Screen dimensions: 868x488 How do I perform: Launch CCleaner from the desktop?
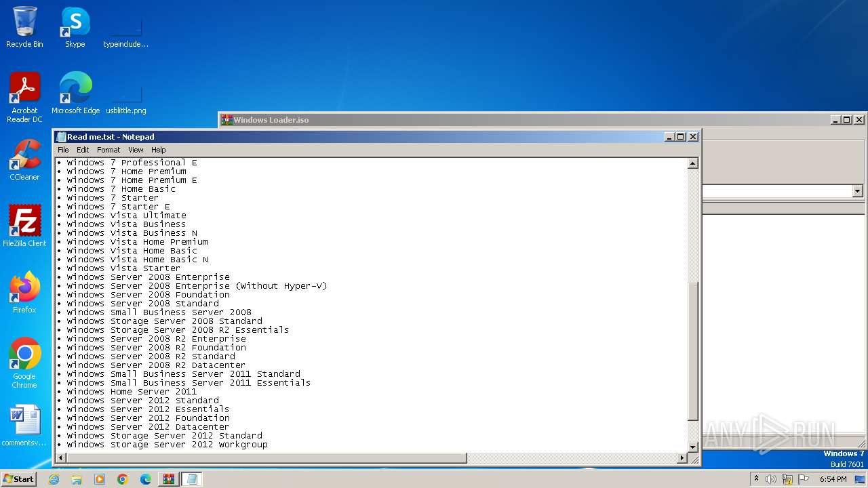(x=24, y=160)
